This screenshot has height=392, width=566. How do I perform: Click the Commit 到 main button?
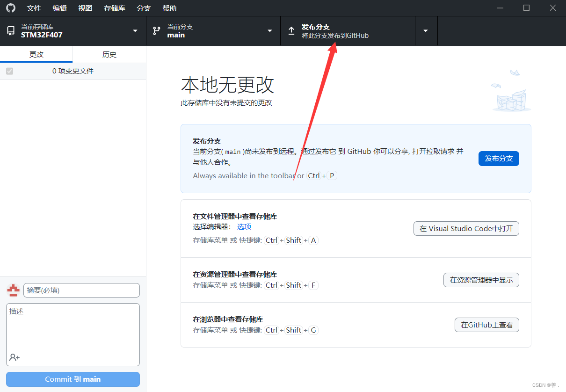tap(73, 379)
